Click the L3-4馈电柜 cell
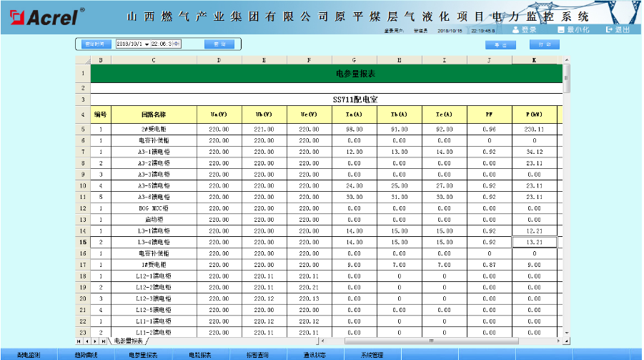This screenshot has width=644, height=360. coord(154,243)
